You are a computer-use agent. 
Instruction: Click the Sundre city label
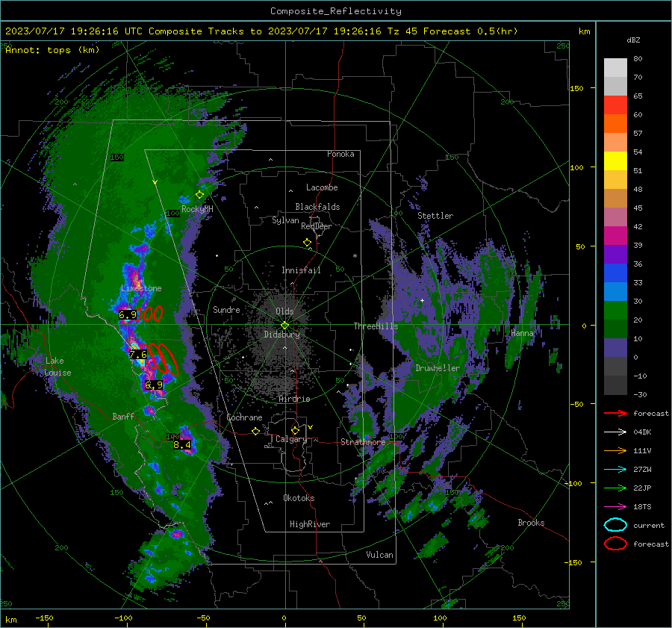click(x=226, y=309)
